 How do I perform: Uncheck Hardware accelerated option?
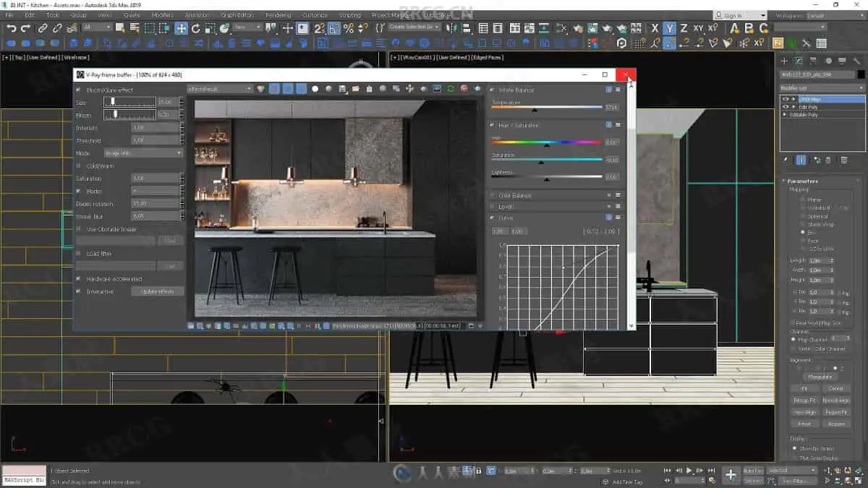pos(79,278)
